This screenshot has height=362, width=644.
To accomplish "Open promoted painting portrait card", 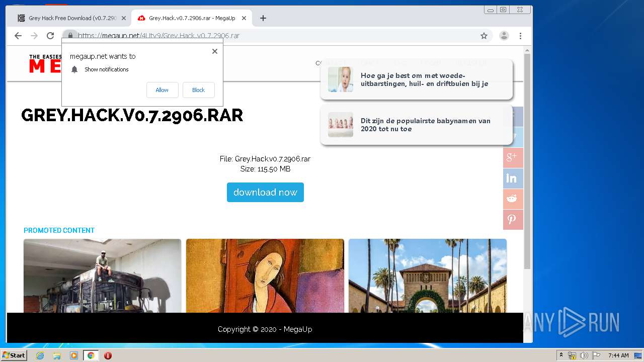I will (265, 276).
